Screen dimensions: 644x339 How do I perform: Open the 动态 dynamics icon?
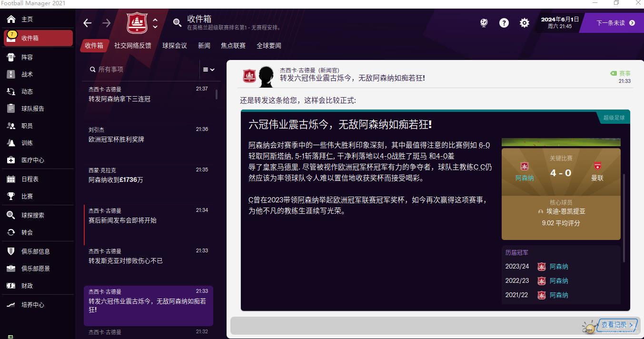[x=11, y=91]
